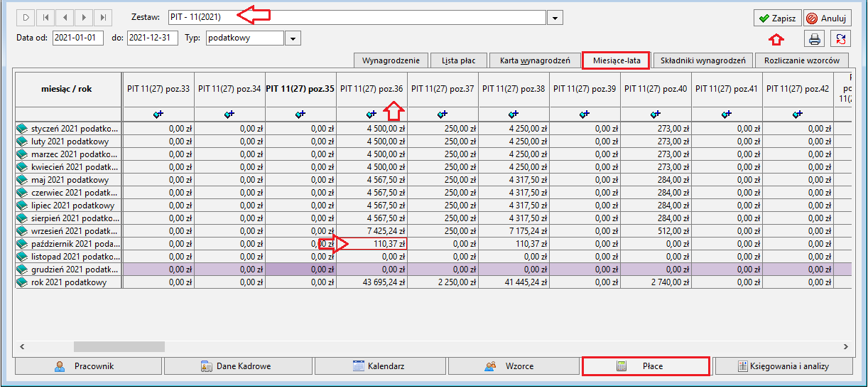Click the refresh icon next to printer
868x389 pixels.
click(842, 39)
